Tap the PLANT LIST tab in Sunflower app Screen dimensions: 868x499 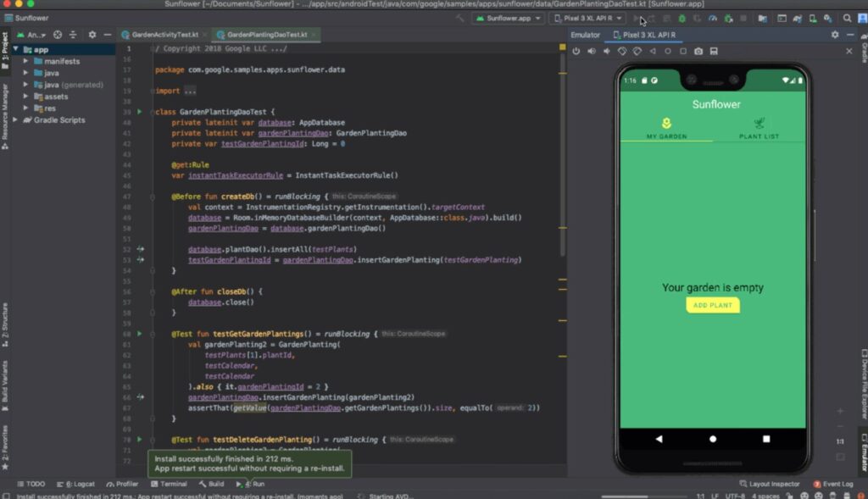point(759,128)
